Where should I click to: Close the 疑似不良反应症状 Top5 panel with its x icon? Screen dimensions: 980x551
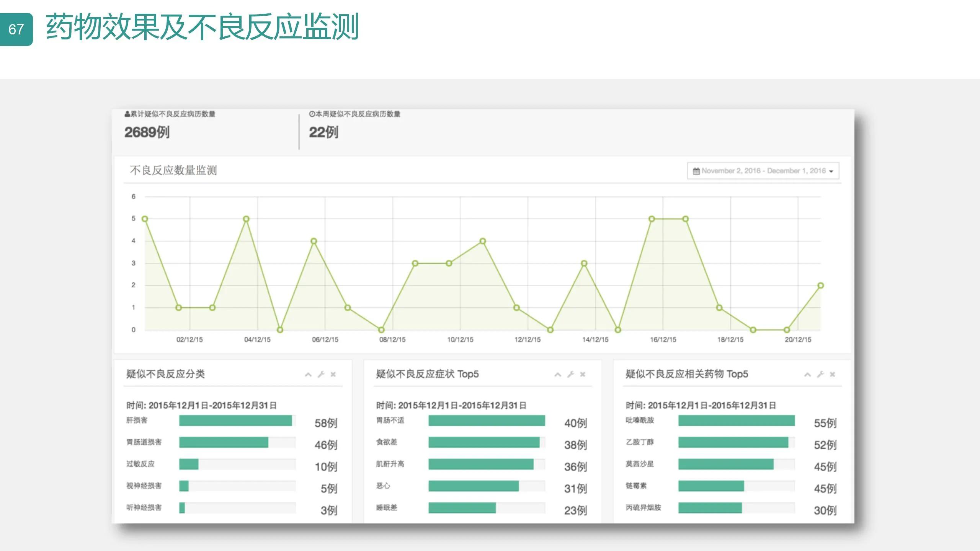(x=583, y=374)
